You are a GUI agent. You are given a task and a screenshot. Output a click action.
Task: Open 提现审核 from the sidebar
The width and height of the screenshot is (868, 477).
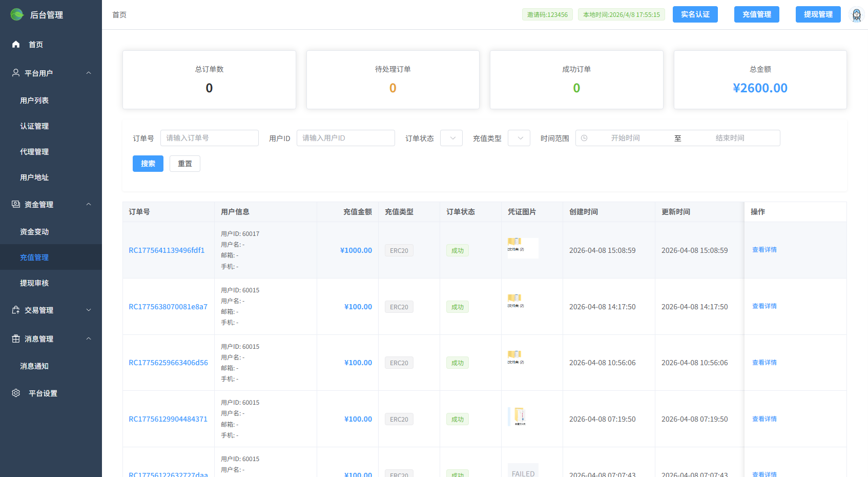(34, 283)
